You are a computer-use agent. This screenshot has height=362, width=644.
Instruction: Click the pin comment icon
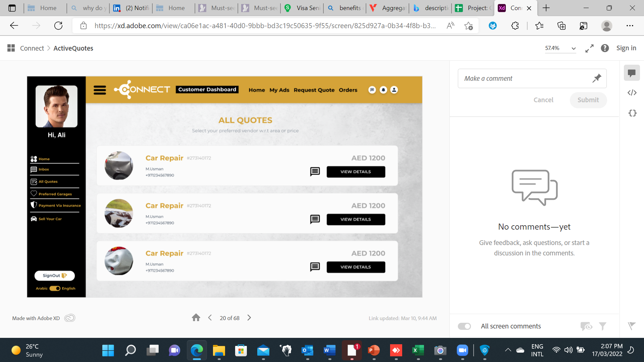(x=596, y=78)
